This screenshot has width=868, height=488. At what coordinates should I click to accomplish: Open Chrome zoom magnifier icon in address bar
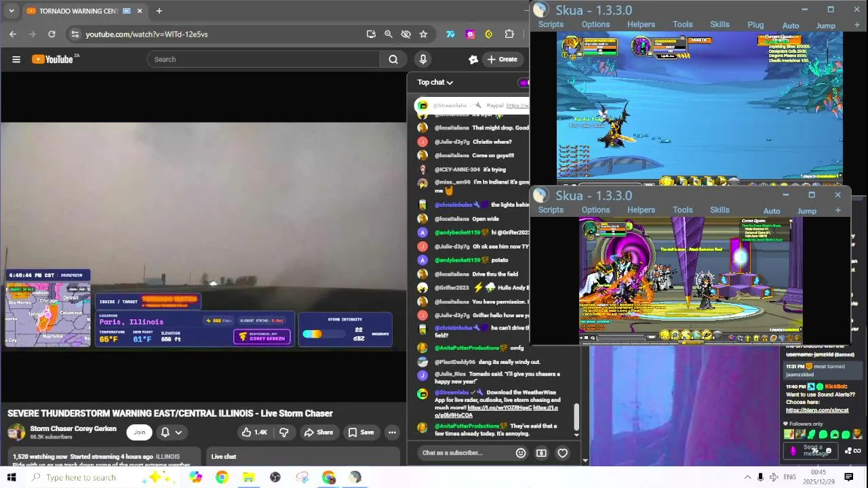tap(389, 34)
